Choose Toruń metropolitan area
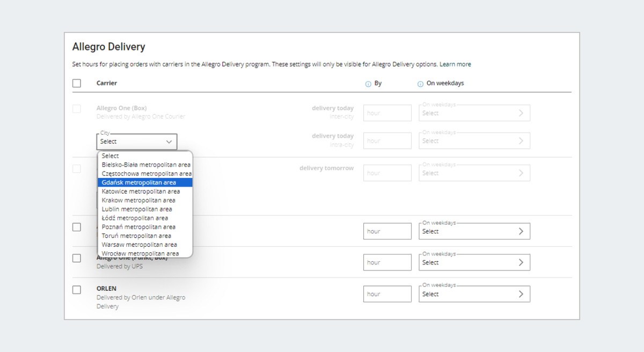The width and height of the screenshot is (644, 352). tap(145, 236)
